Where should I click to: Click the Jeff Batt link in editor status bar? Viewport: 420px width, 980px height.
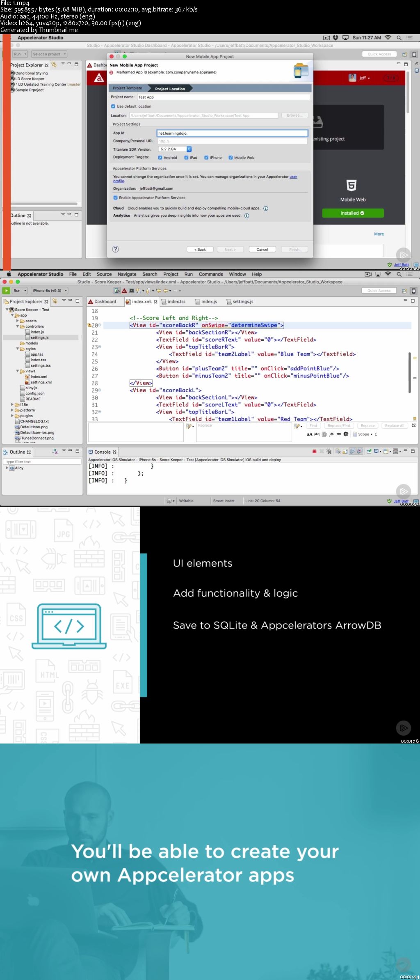[401, 501]
